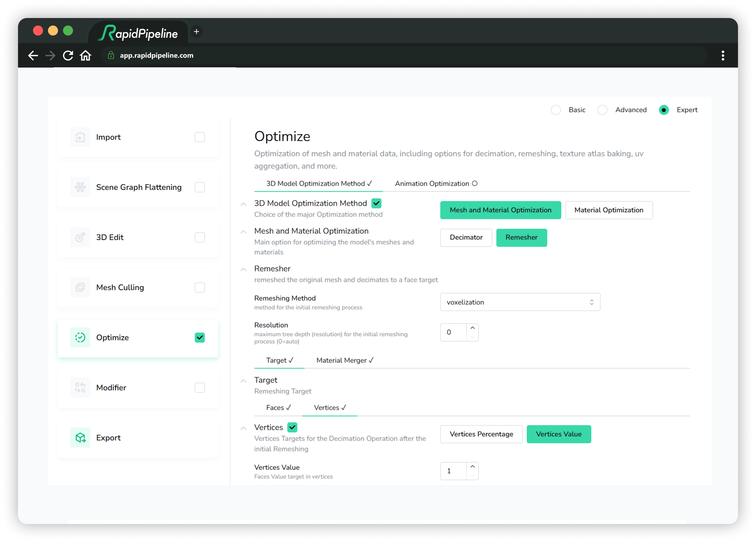
Task: Click the Vertices Value number field
Action: click(453, 471)
